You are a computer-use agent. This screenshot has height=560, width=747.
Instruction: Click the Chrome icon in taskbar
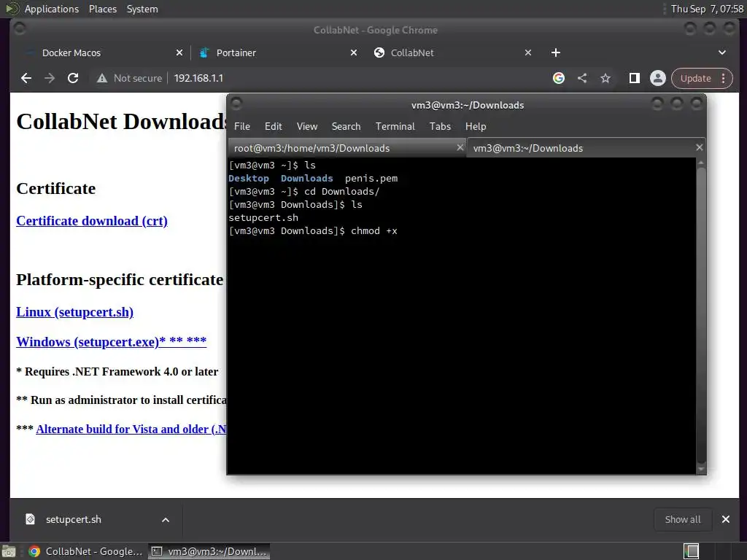[x=34, y=551]
